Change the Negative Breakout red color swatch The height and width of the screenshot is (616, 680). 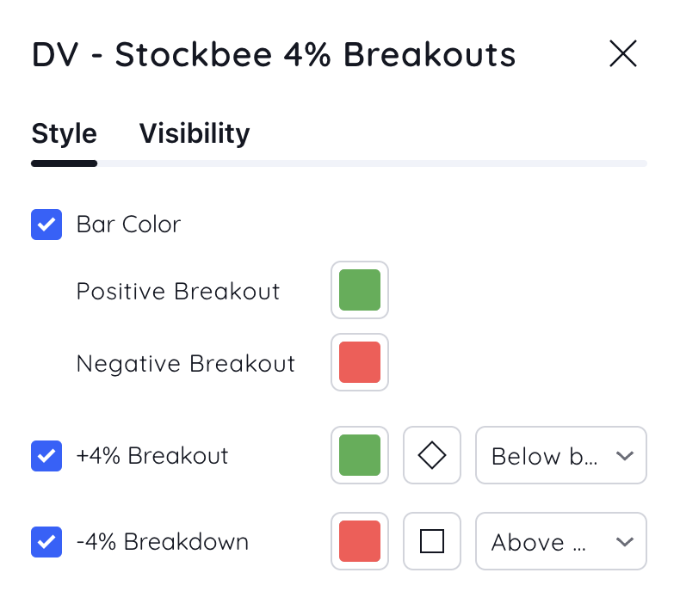(360, 362)
